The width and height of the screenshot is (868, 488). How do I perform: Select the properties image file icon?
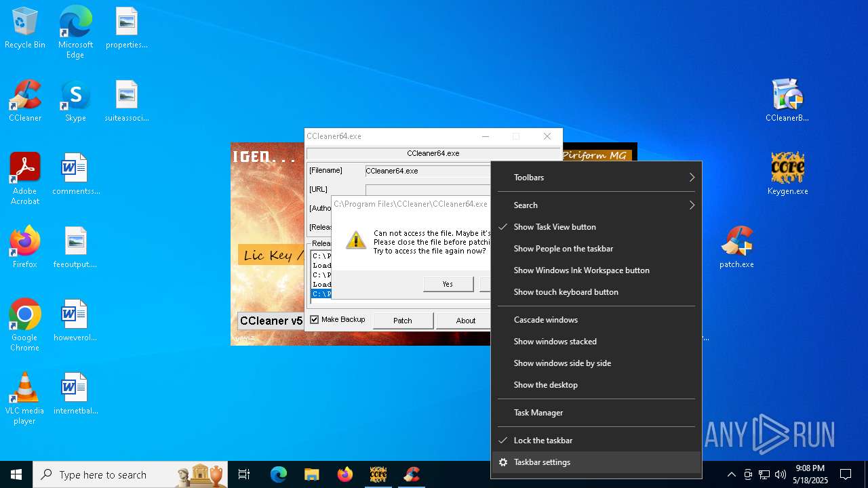coord(127,28)
